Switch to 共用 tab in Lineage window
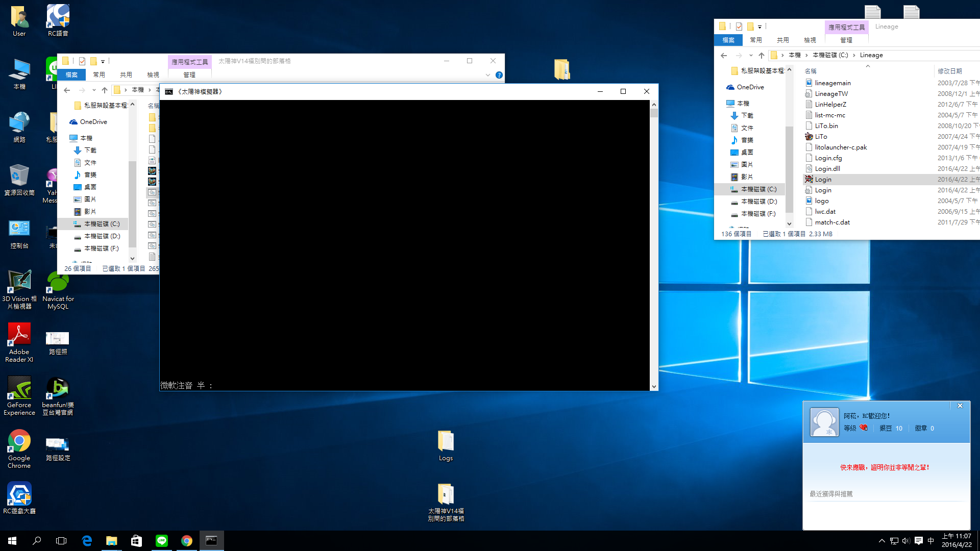The height and width of the screenshot is (551, 980). click(x=783, y=40)
